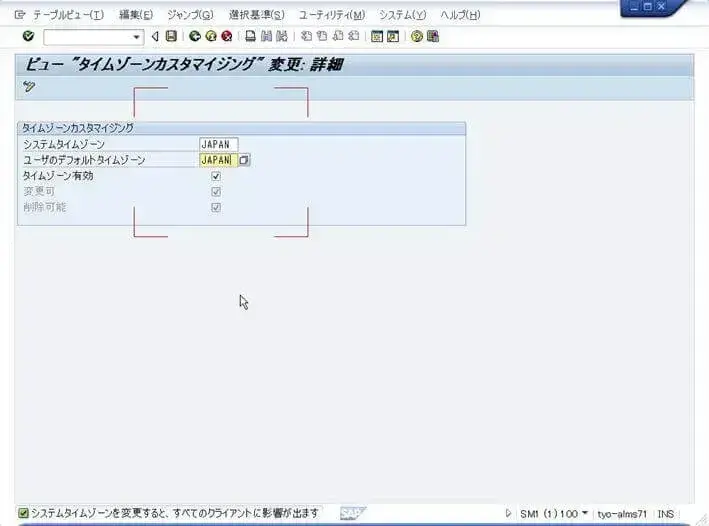This screenshot has height=526, width=709.
Task: Open the command field dropdown arrow
Action: point(137,37)
